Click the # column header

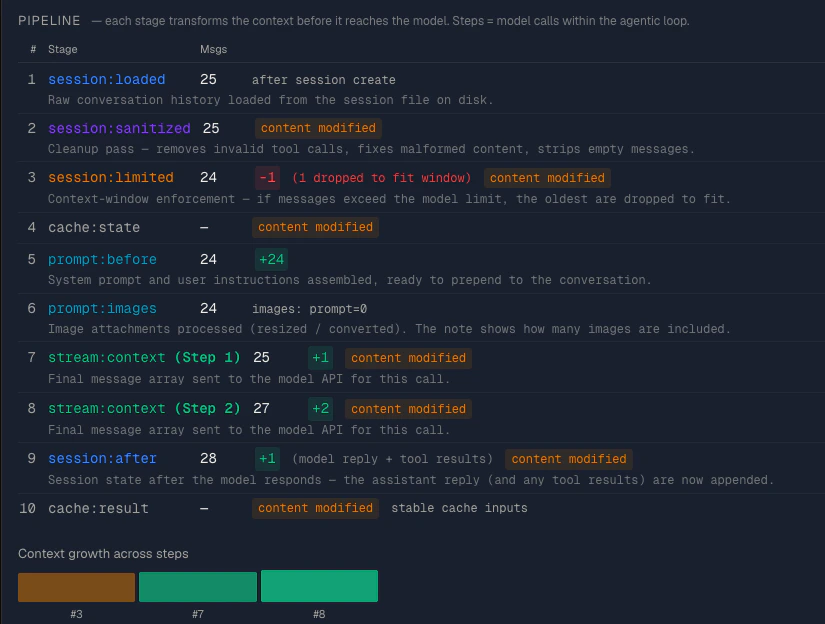(x=33, y=49)
